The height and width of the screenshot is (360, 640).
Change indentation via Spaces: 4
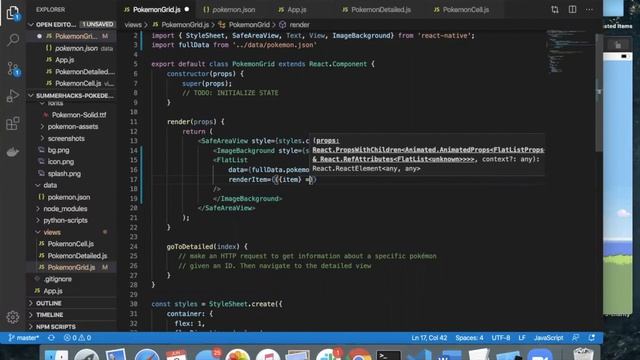point(469,338)
